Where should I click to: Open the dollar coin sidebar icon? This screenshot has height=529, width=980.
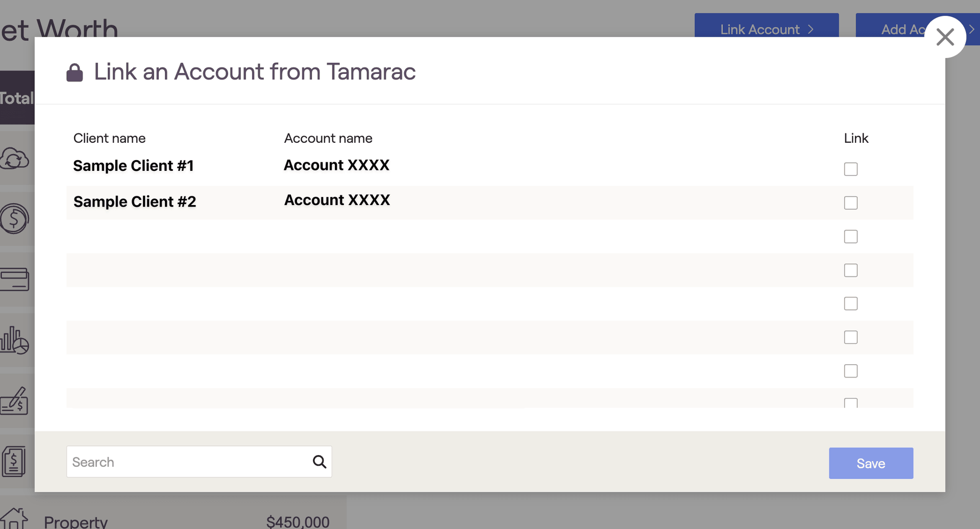(x=14, y=218)
